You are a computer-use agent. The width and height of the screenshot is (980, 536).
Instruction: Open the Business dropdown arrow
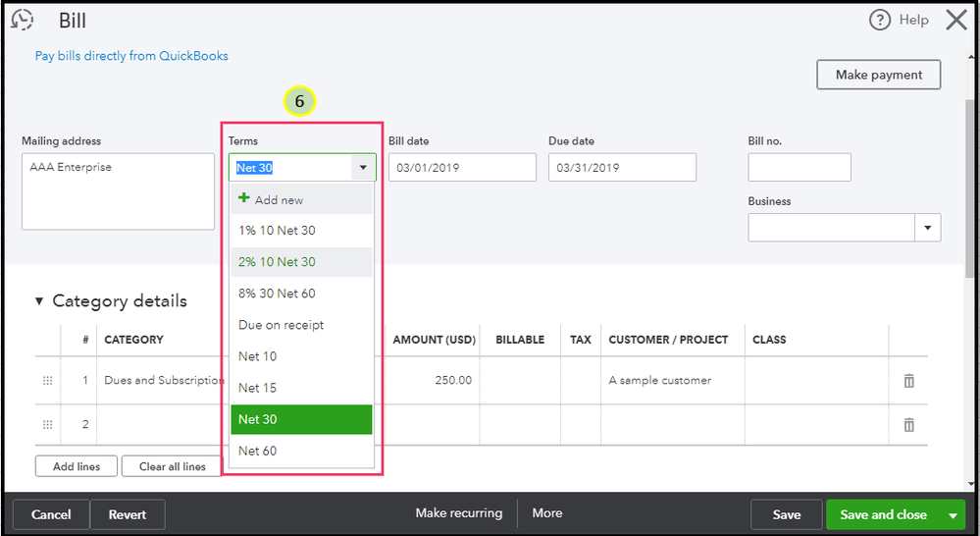tap(927, 228)
